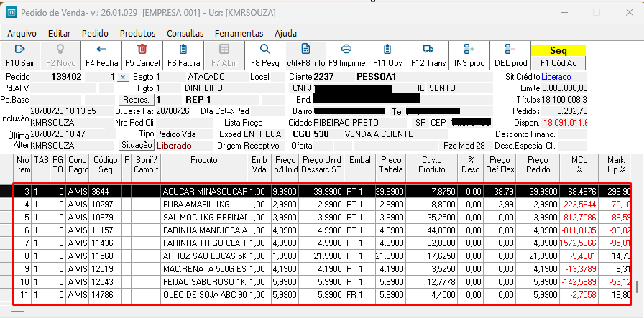644x318 pixels.
Task: Open the Editar menu
Action: 59,34
